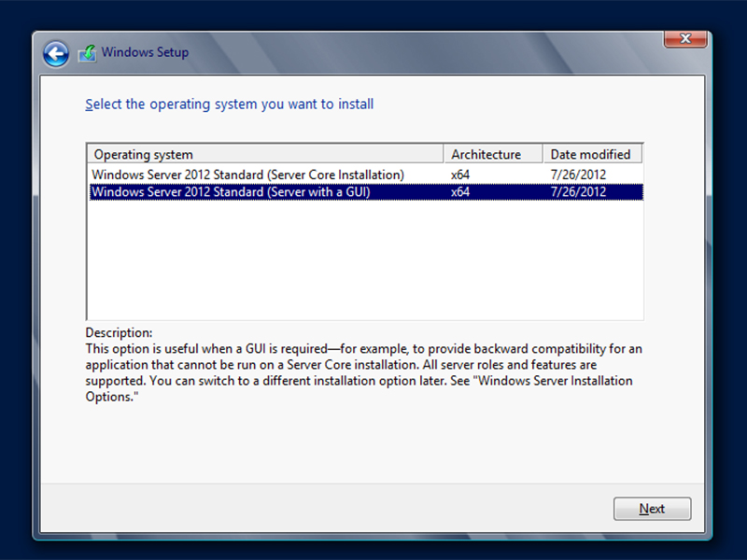Click the Windows Setup title icon
This screenshot has height=560, width=747.
coord(87,53)
